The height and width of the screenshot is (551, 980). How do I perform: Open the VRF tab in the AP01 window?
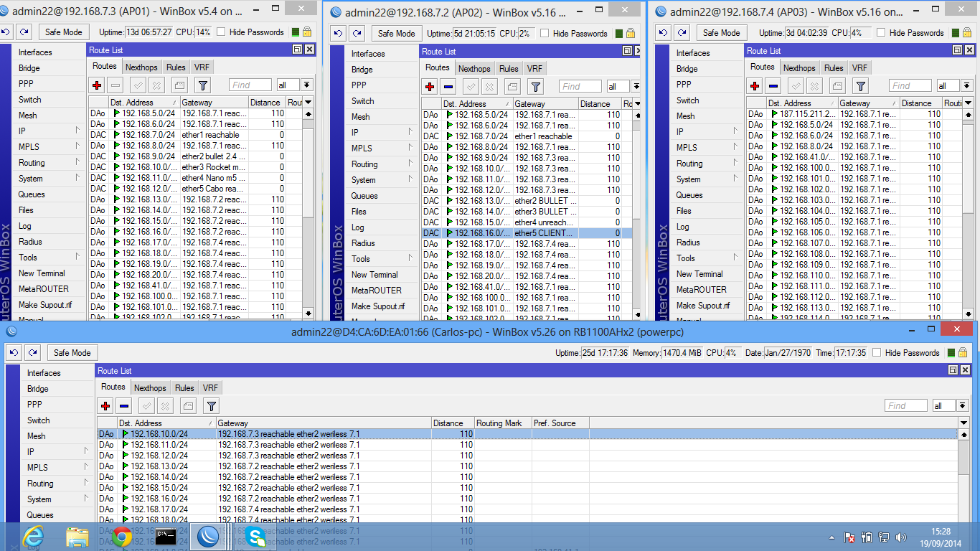202,67
